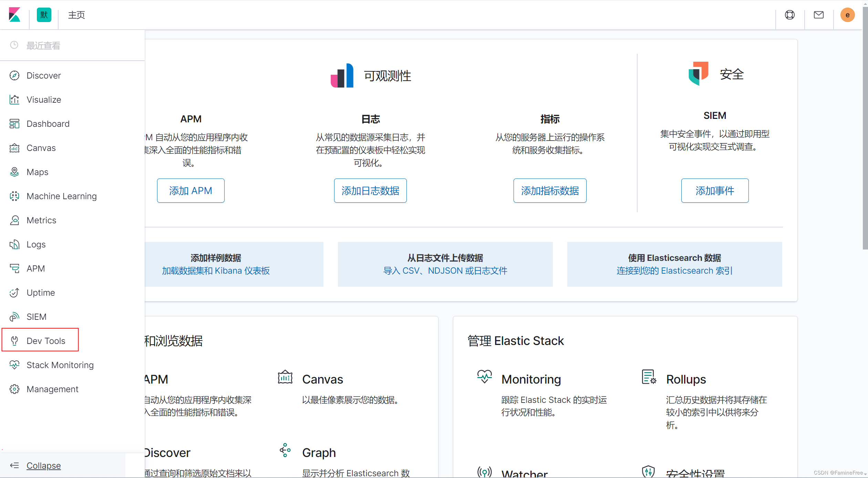This screenshot has height=478, width=868.
Task: Open the SIEM app
Action: pos(37,316)
